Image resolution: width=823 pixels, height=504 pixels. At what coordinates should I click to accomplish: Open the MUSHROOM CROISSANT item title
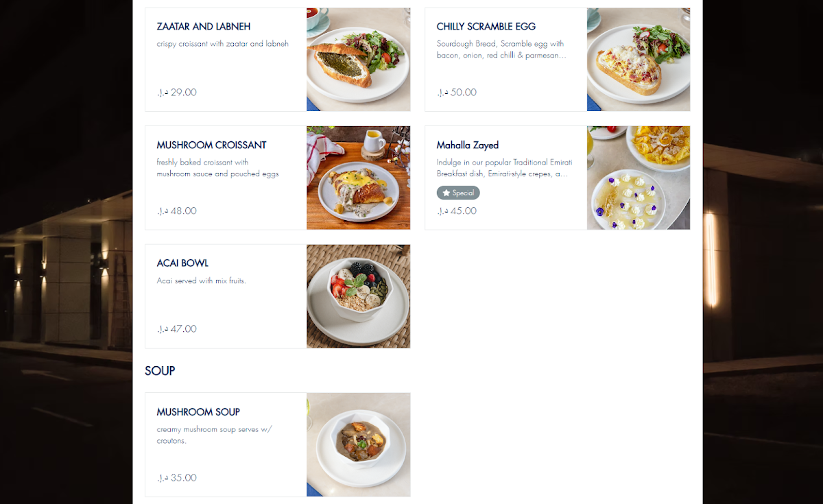pyautogui.click(x=211, y=145)
